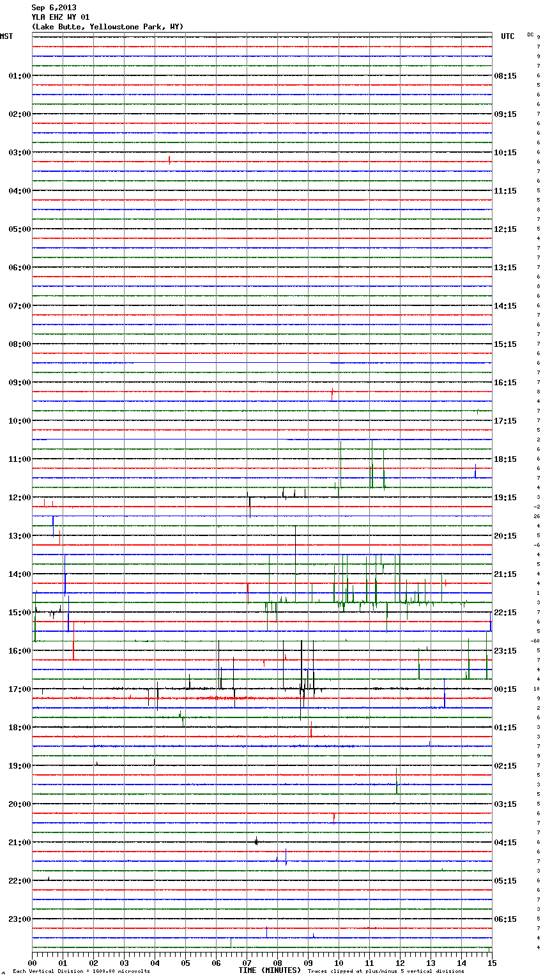The width and height of the screenshot is (543, 980).
Task: Select the 23:00 MST time label
Action: click(20, 919)
